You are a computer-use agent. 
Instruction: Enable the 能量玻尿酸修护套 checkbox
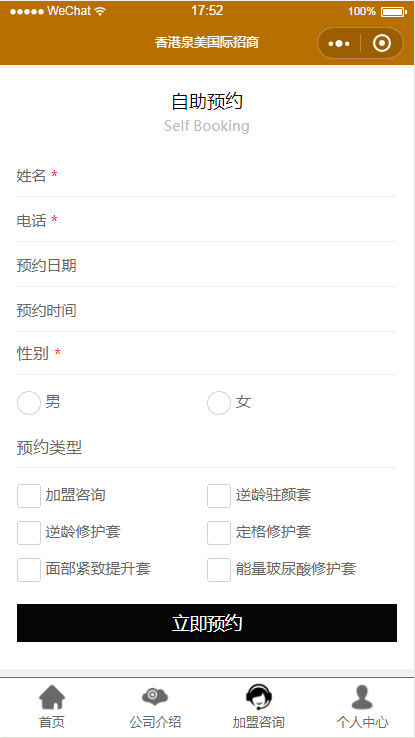click(219, 570)
